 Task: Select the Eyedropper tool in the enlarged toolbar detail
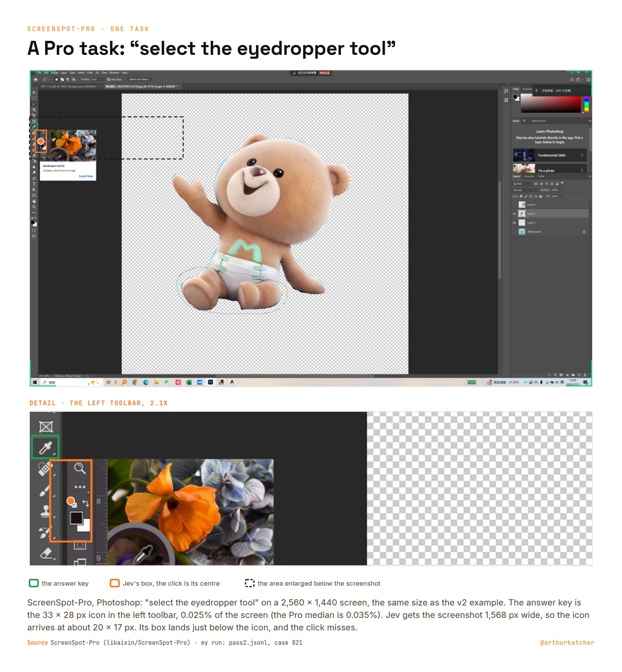tap(45, 448)
